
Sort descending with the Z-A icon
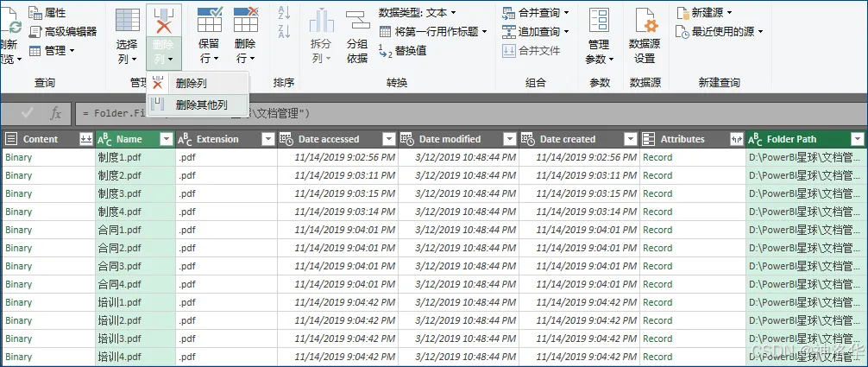coord(284,32)
